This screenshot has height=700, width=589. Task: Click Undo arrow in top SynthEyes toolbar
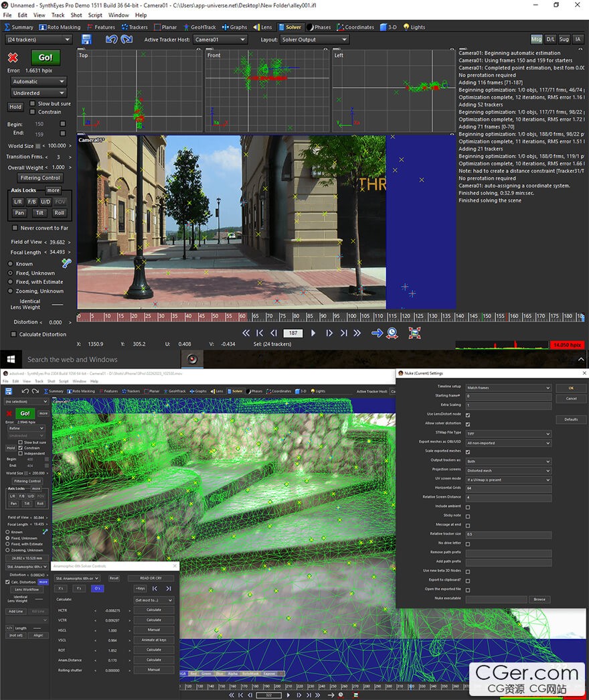(111, 40)
